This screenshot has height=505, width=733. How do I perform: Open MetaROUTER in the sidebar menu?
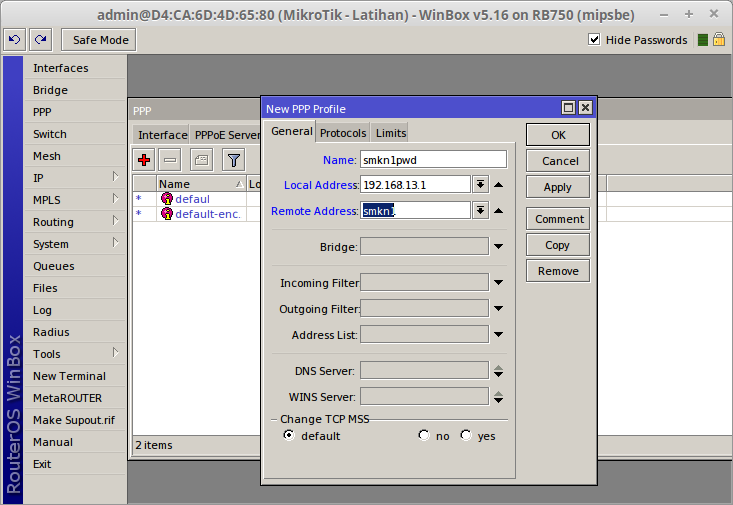coord(75,398)
